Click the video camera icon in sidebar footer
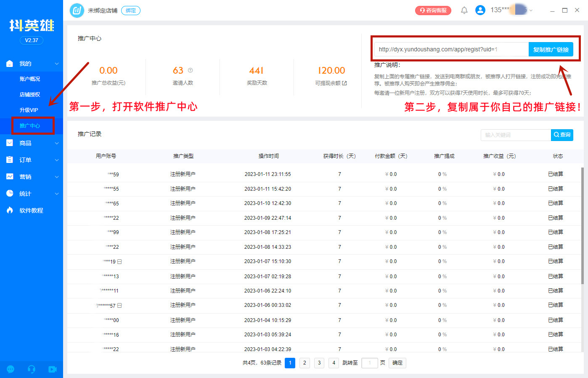This screenshot has height=378, width=588. click(53, 369)
